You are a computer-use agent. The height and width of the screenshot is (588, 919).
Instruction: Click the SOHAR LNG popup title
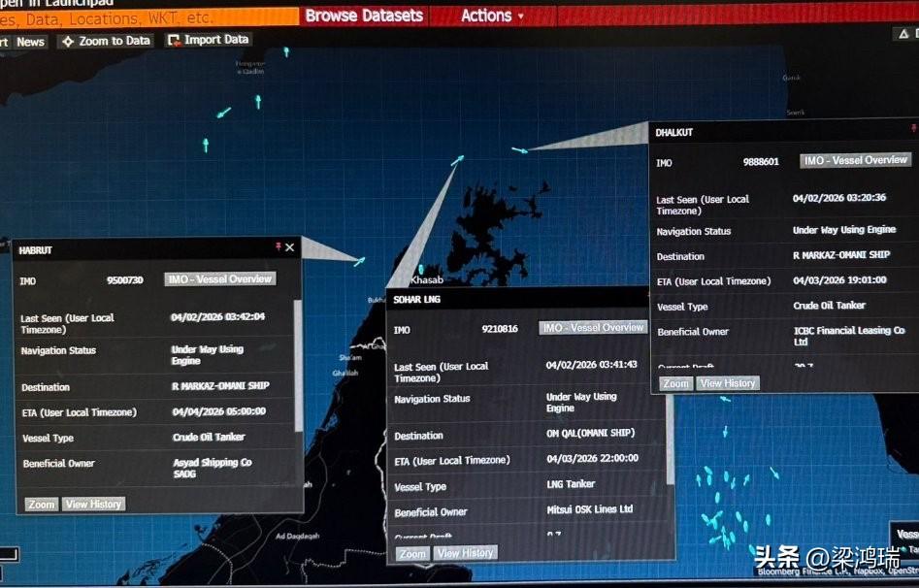click(416, 300)
